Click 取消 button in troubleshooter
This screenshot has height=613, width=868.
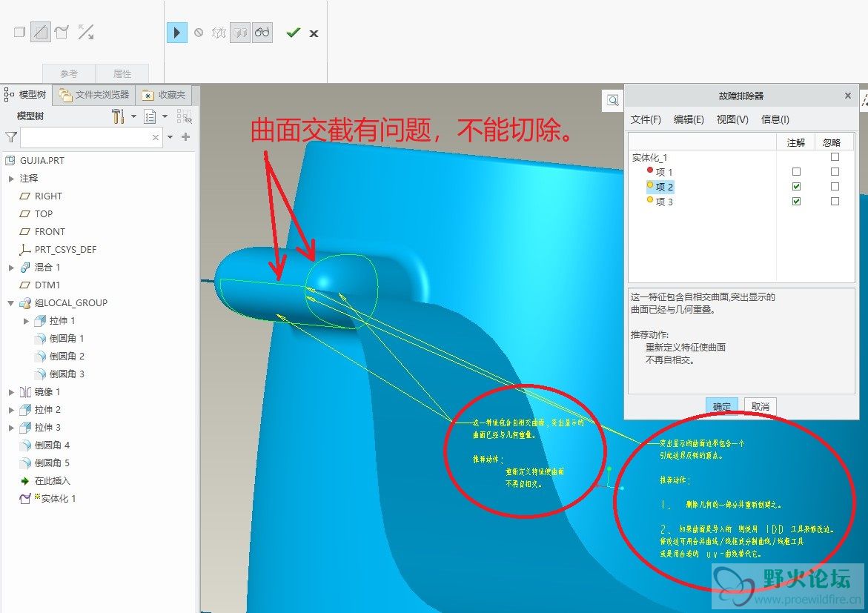[760, 406]
